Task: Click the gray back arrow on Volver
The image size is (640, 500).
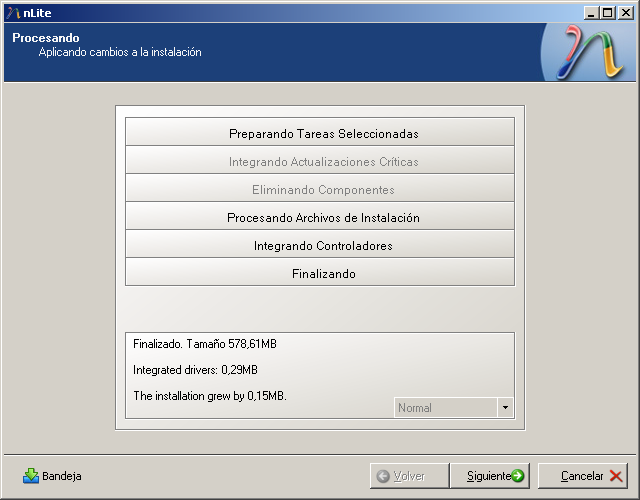Action: 383,476
